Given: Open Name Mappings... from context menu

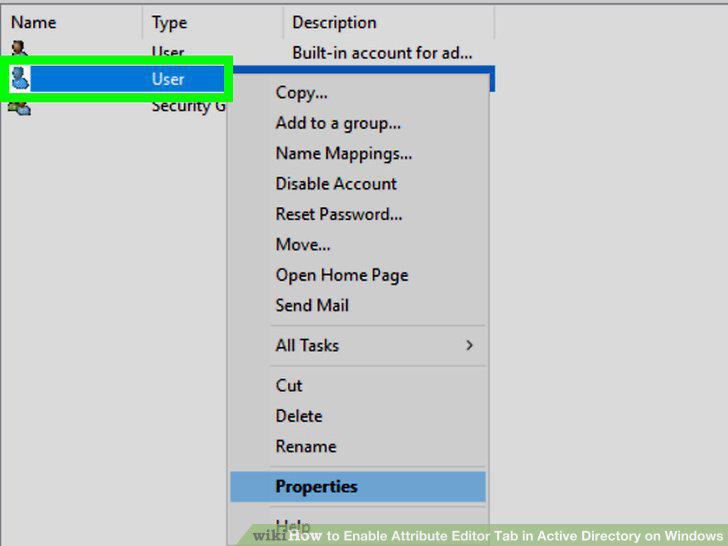Looking at the screenshot, I should (x=358, y=153).
